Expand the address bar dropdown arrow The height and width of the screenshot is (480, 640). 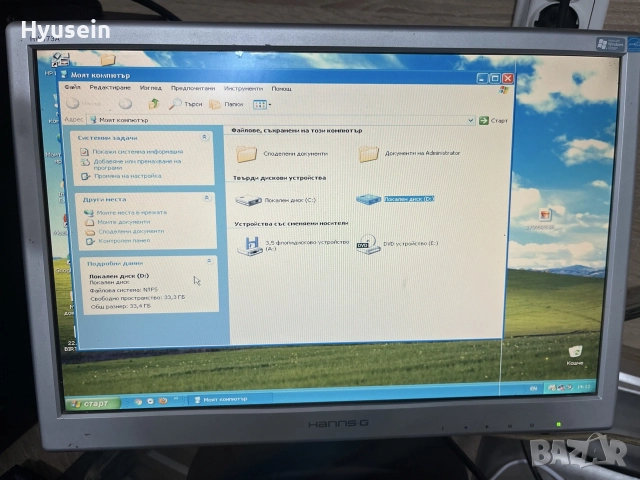[x=470, y=120]
